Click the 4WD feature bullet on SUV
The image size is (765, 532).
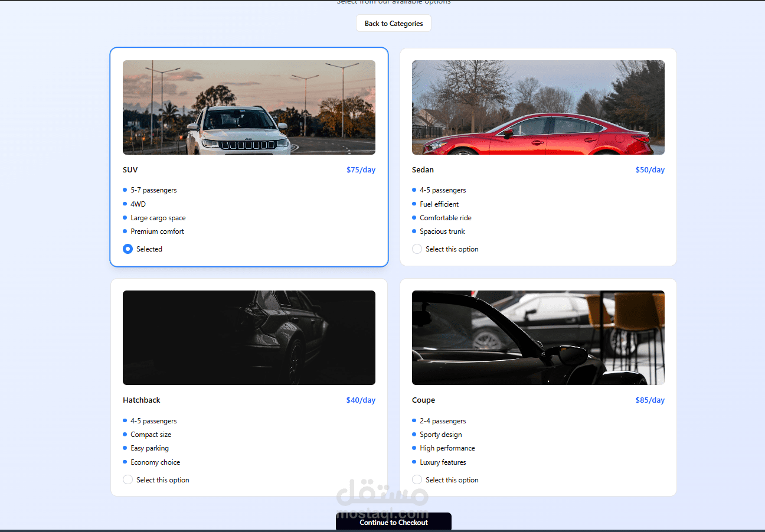[x=138, y=204]
